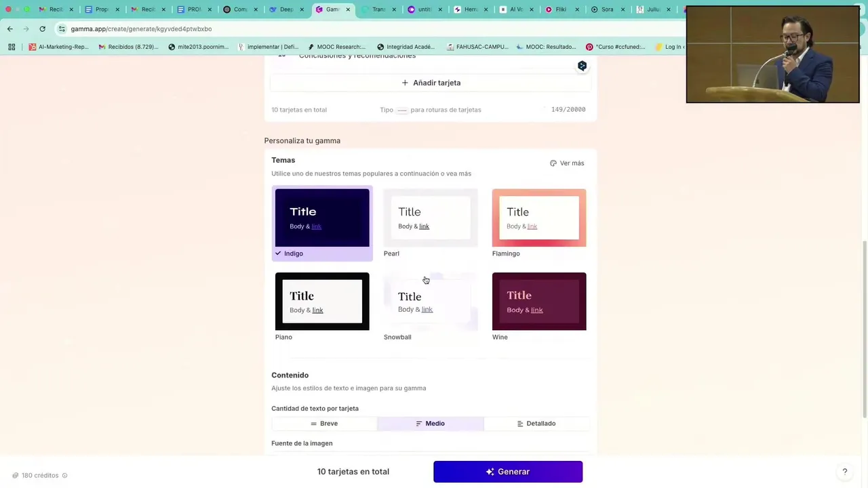Image resolution: width=868 pixels, height=488 pixels.
Task: Select the Indigo theme
Action: [x=322, y=218]
